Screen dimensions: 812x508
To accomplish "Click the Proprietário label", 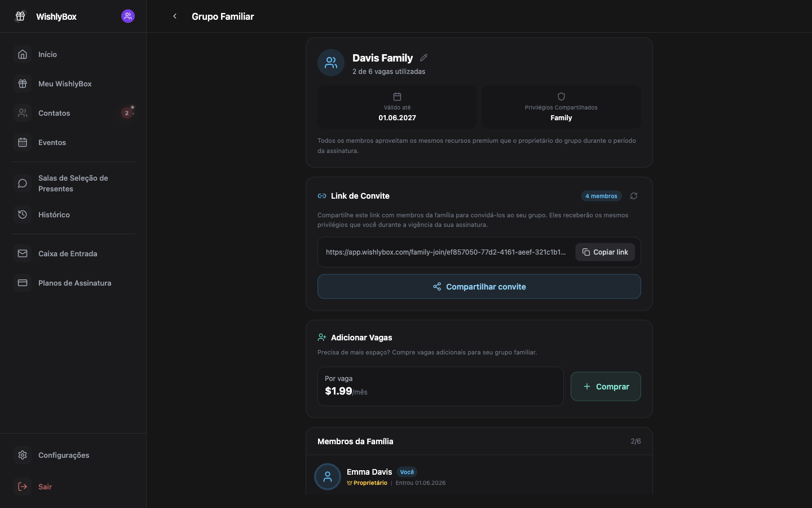I will (x=367, y=483).
